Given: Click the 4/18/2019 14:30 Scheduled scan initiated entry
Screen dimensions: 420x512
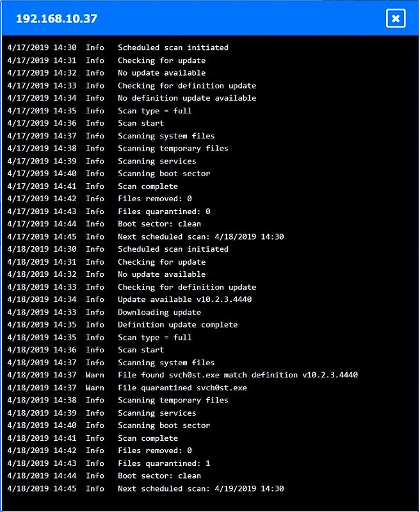Looking at the screenshot, I should point(118,249).
